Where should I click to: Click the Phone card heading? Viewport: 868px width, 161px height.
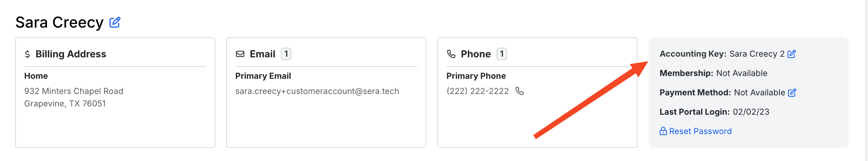tap(476, 54)
